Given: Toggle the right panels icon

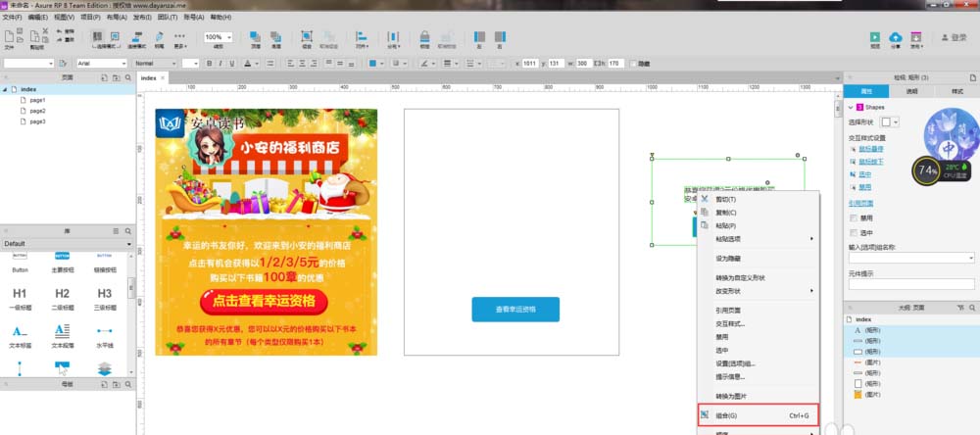Looking at the screenshot, I should (500, 36).
